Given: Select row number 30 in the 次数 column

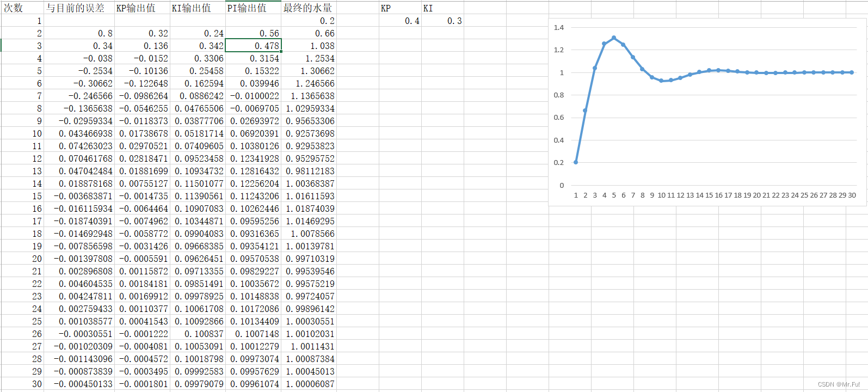Looking at the screenshot, I should (x=22, y=384).
